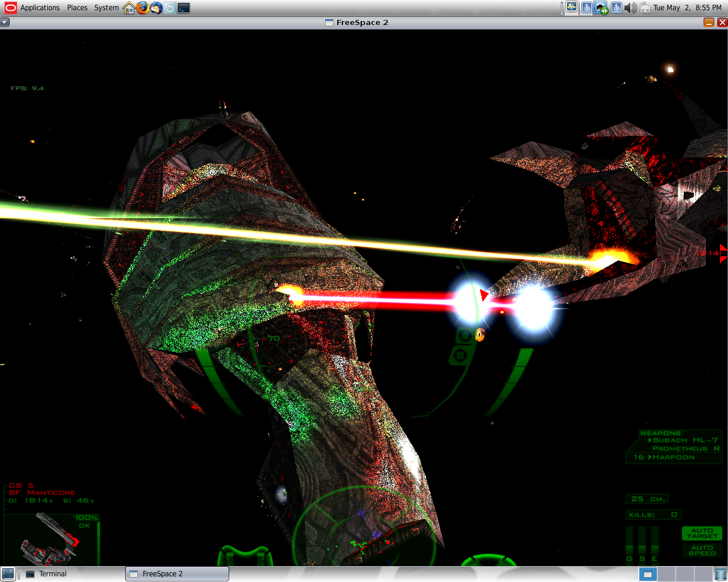Image resolution: width=728 pixels, height=582 pixels.
Task: Open the Home folder launcher icon
Action: tap(129, 7)
